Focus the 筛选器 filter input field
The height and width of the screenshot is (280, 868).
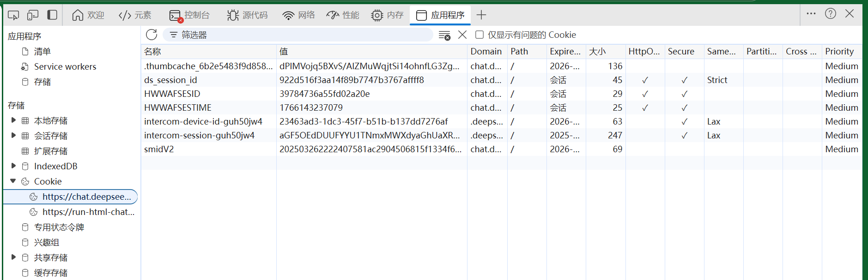tap(298, 35)
